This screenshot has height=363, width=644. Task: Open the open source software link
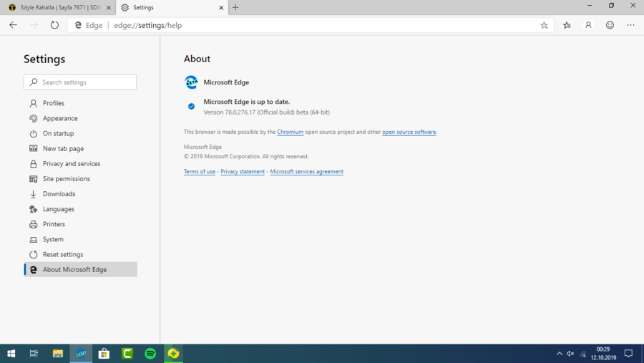(409, 132)
